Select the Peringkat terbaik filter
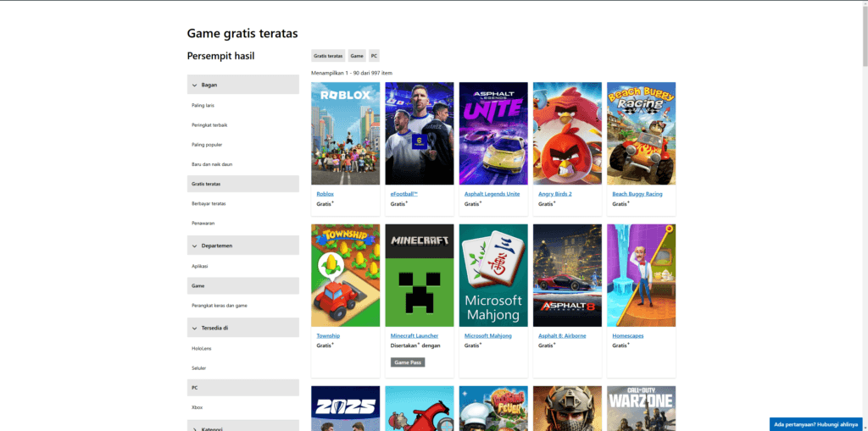 209,125
